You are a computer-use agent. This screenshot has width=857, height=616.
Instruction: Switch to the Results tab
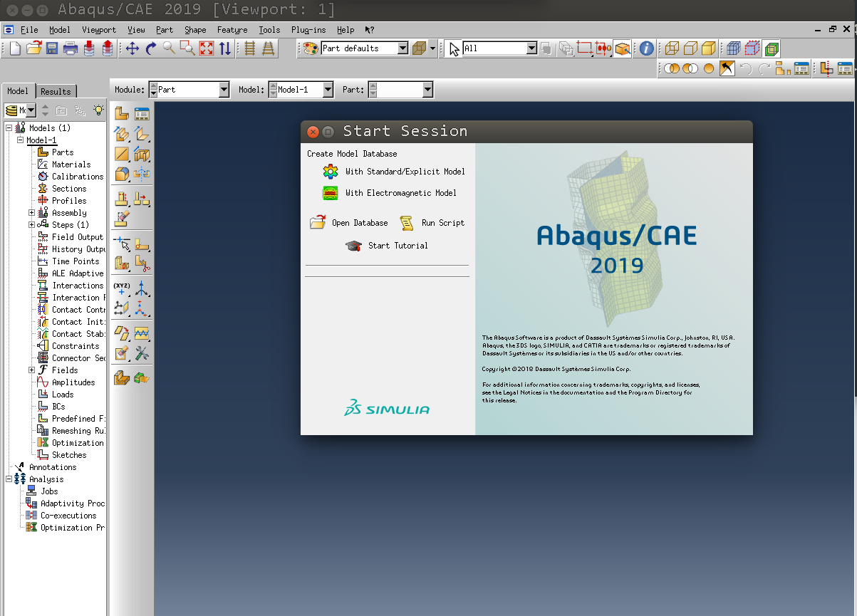[56, 91]
